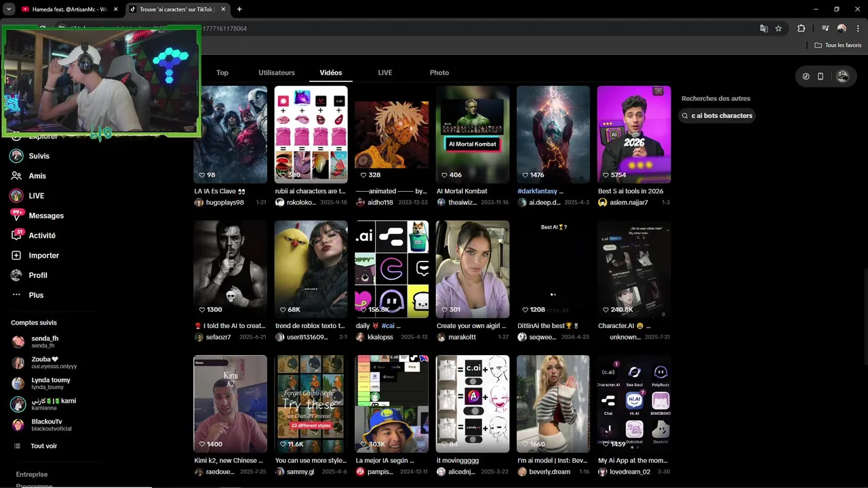Switch to the Top results tab

coord(222,73)
